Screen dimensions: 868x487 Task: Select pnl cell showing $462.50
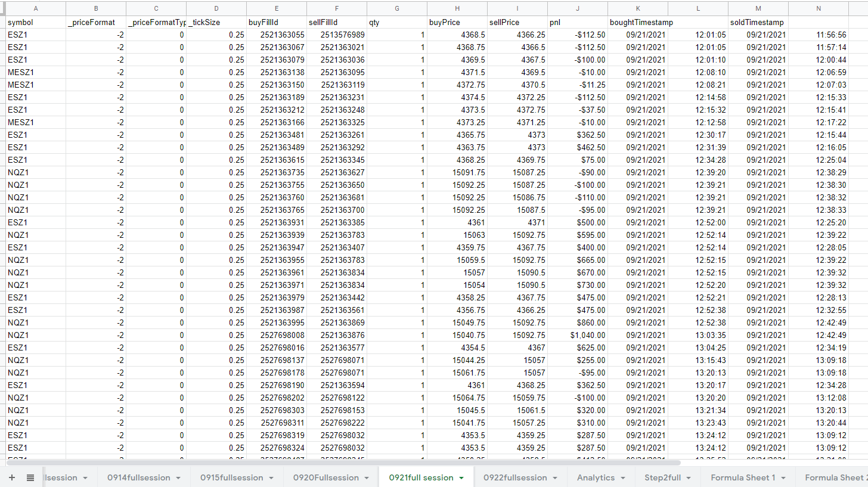[x=578, y=147]
